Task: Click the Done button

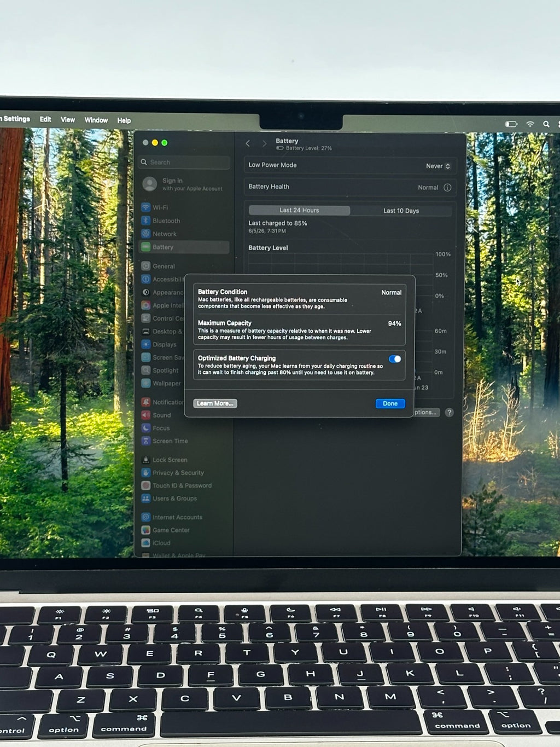Action: 390,403
